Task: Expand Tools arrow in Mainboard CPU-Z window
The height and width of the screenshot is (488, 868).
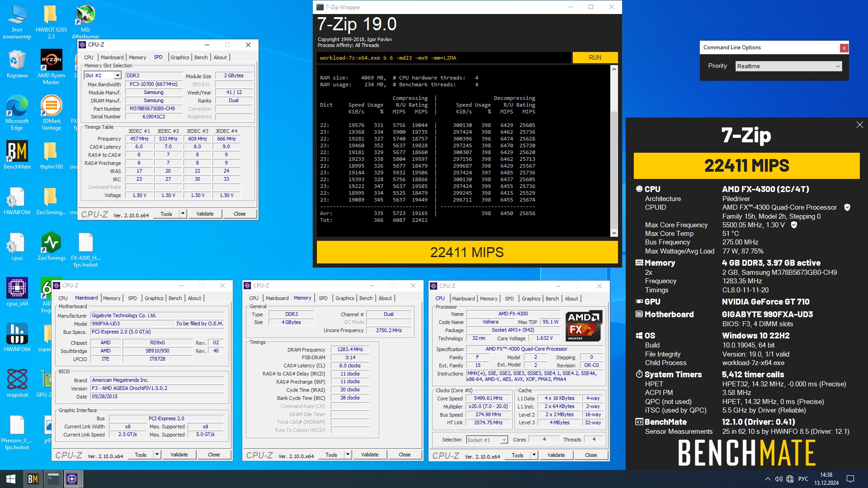Action: (x=157, y=455)
